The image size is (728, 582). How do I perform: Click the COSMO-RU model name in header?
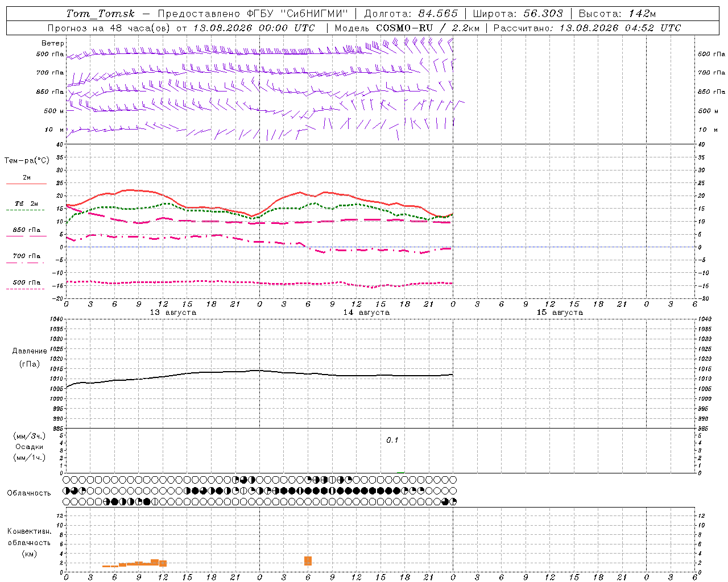404,28
